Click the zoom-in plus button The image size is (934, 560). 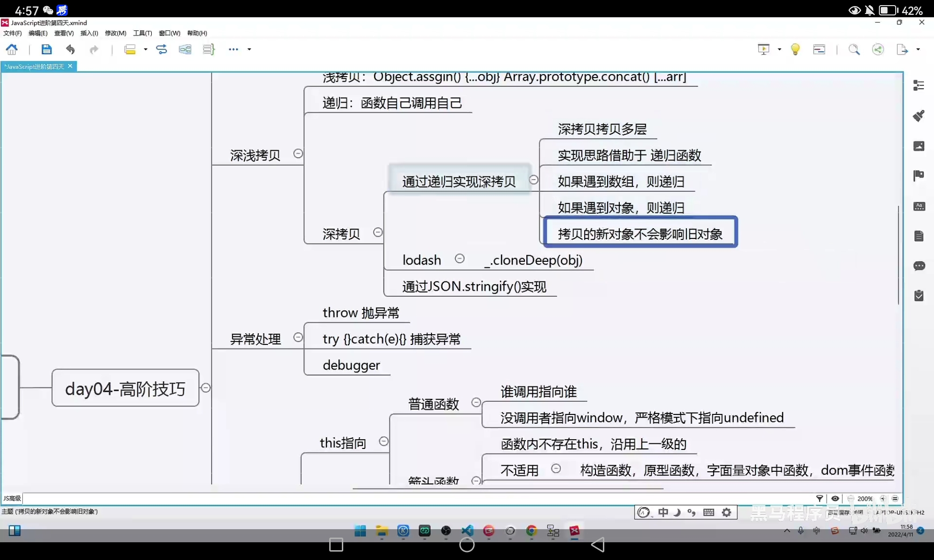click(x=883, y=498)
